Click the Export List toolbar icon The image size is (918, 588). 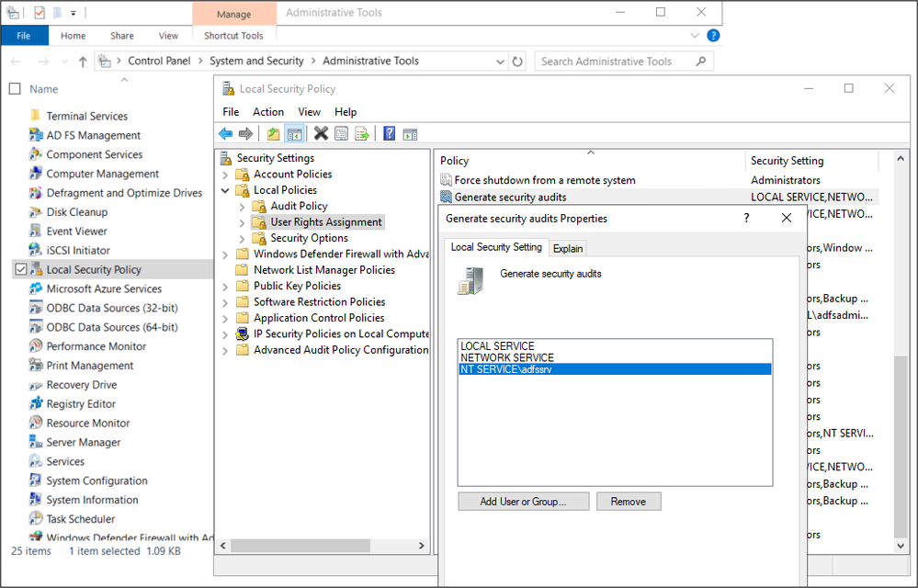coord(362,134)
